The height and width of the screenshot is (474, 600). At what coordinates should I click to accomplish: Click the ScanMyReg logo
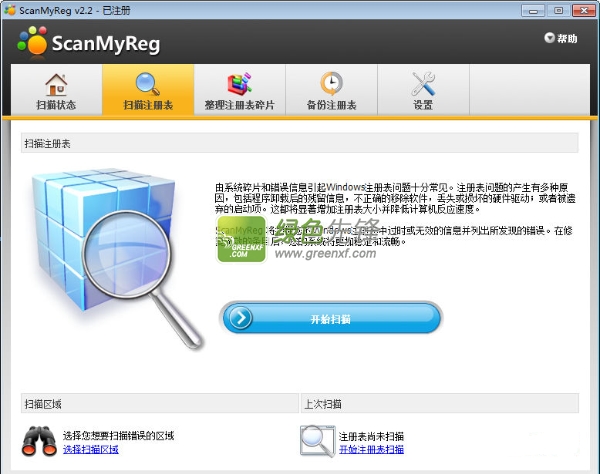click(x=89, y=42)
